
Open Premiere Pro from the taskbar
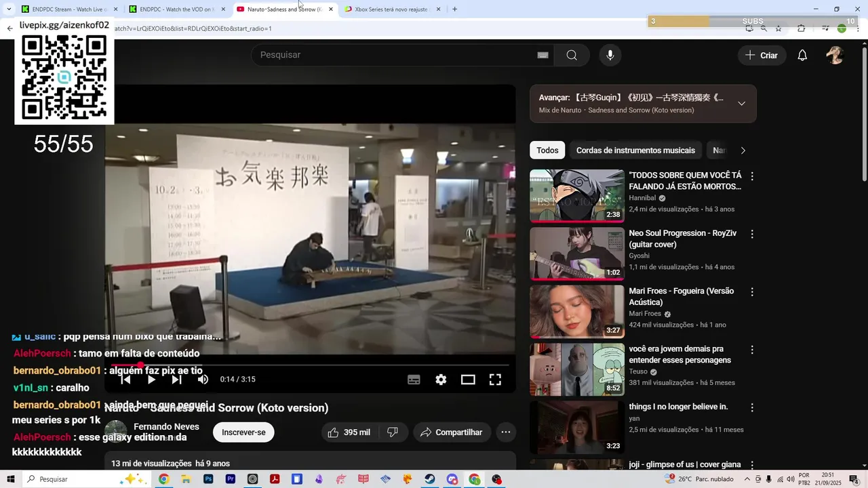click(231, 479)
